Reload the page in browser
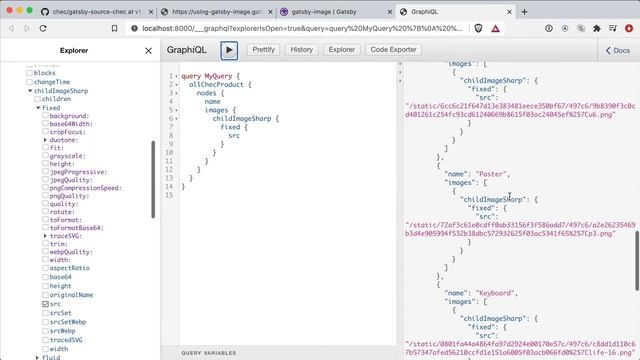Viewport: 640px width, 360px height. point(43,28)
